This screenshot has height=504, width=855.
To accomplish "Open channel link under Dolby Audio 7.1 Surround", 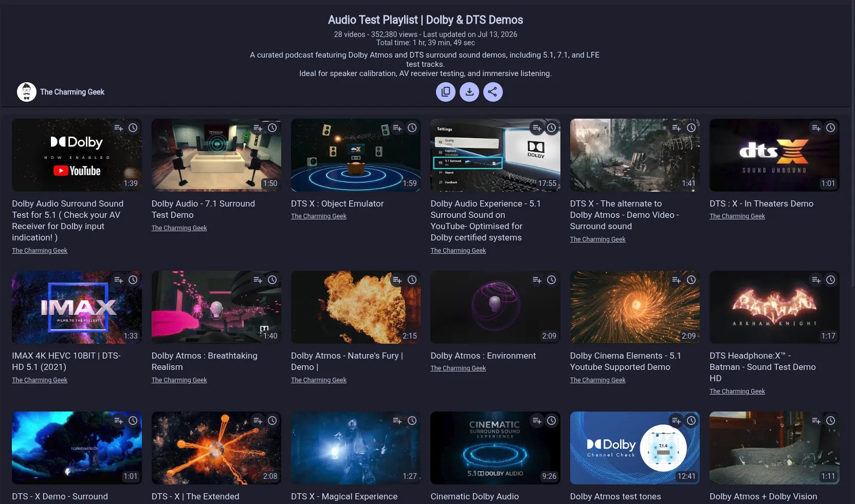I will point(179,228).
